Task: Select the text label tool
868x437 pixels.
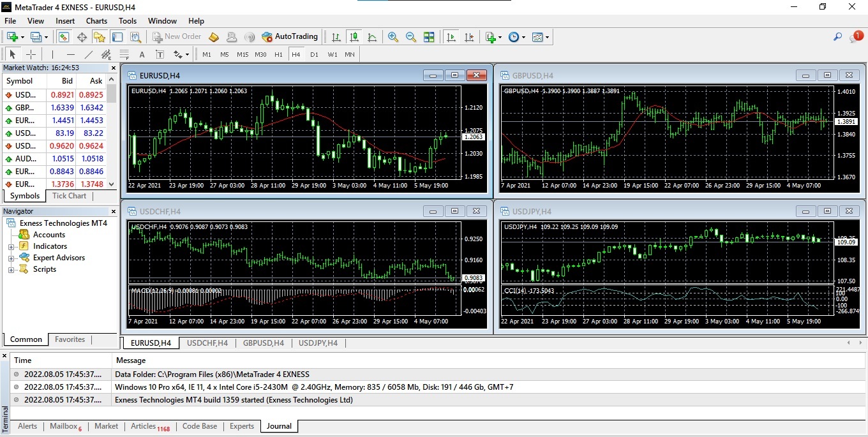Action: tap(160, 54)
